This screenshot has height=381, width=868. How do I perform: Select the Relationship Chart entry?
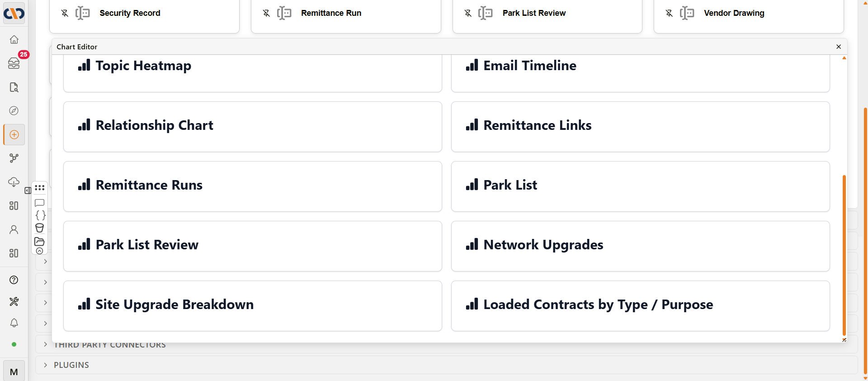coord(253,127)
